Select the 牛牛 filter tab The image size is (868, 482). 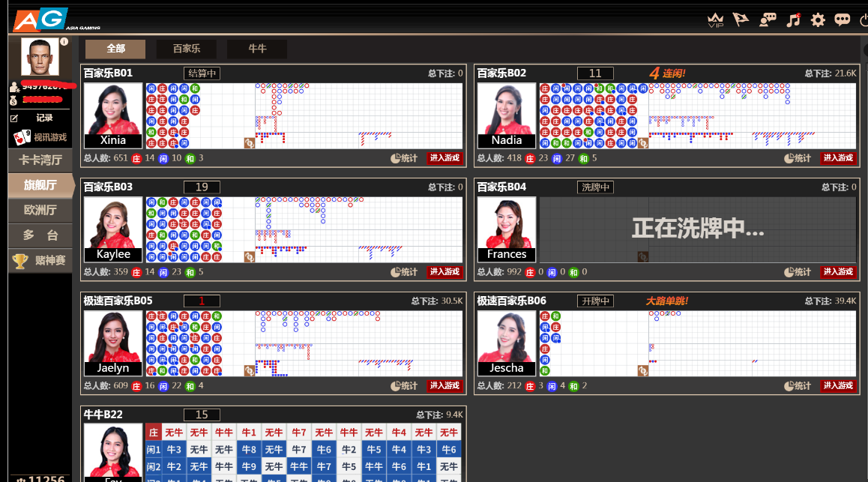pyautogui.click(x=257, y=49)
